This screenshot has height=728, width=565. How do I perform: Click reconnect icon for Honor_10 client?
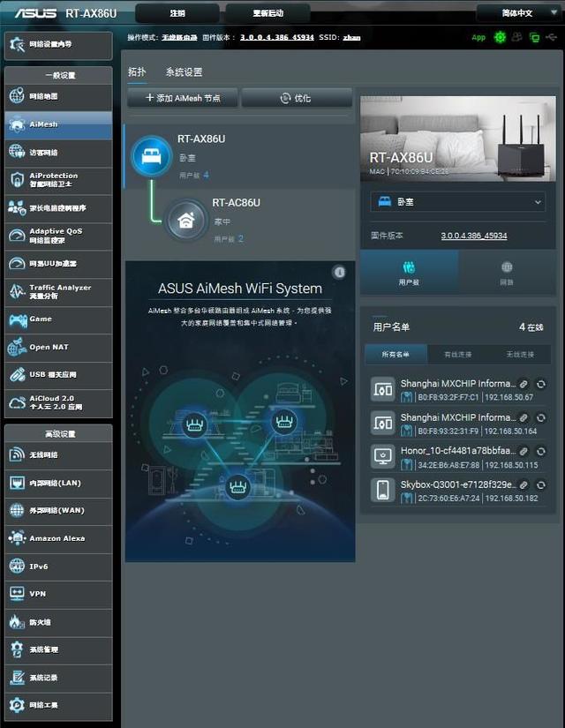(541, 451)
